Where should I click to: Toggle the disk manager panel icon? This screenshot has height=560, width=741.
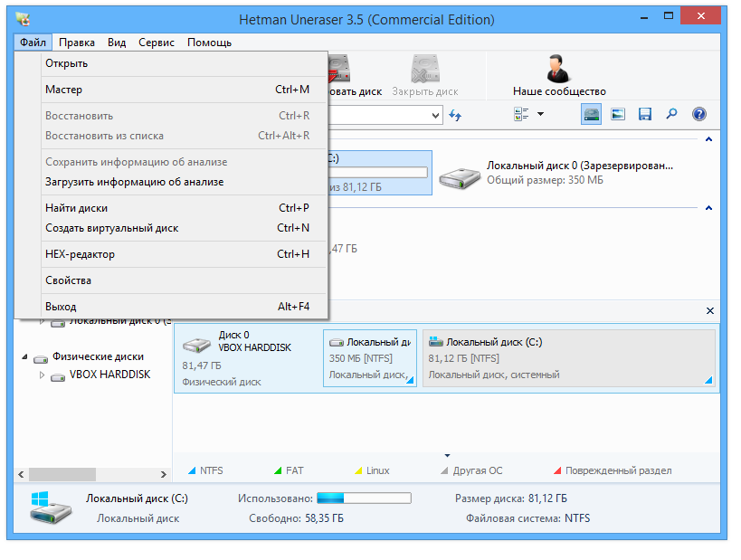[591, 114]
